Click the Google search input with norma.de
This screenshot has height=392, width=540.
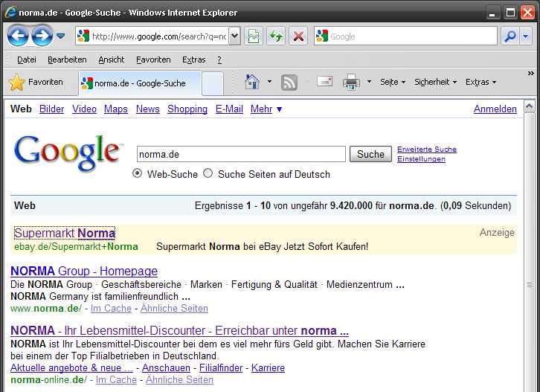(241, 154)
